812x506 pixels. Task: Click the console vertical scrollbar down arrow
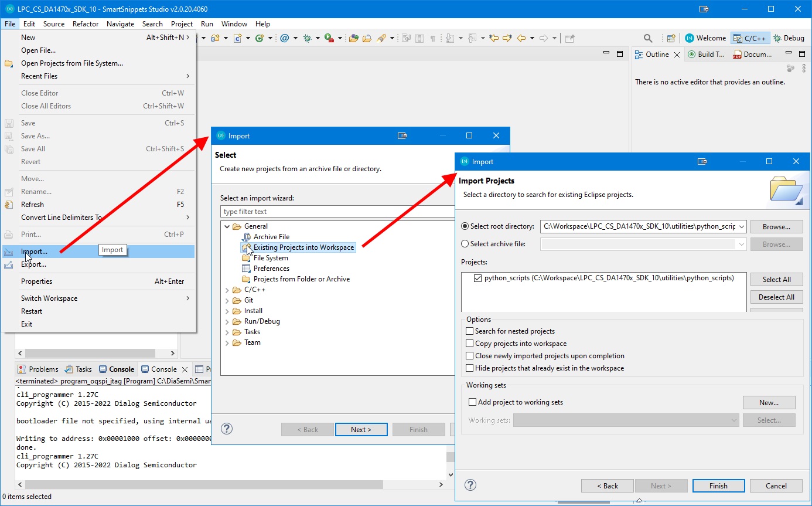(451, 474)
